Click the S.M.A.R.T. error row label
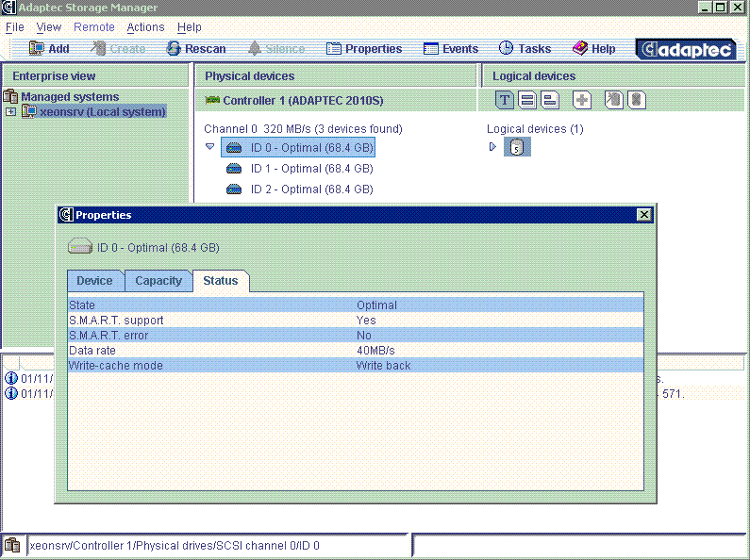Viewport: 750px width, 560px height. (x=108, y=336)
